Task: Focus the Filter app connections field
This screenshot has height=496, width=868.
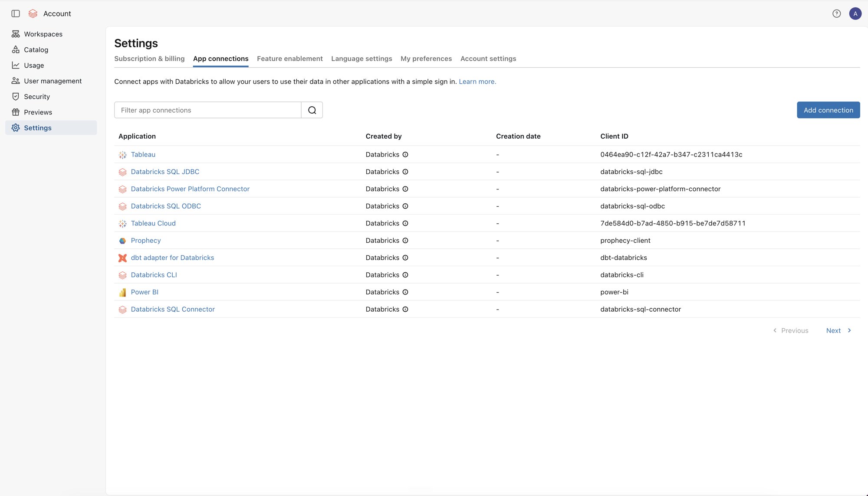Action: pyautogui.click(x=207, y=110)
